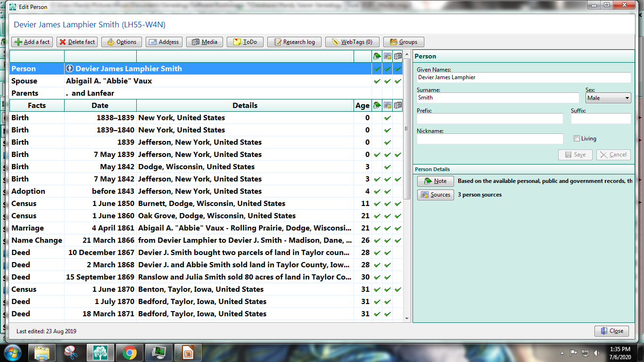The height and width of the screenshot is (362, 644).
Task: Click the sources checkmark on the Adoption fact
Action: (x=387, y=191)
